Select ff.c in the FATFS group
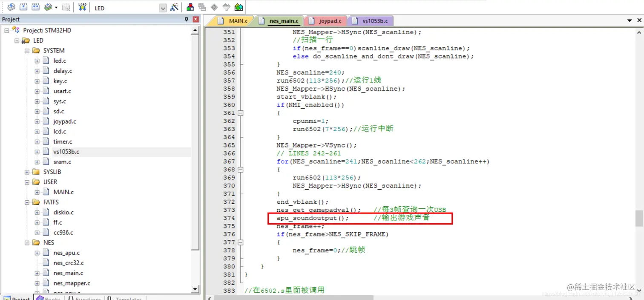This screenshot has width=644, height=300. pos(57,222)
